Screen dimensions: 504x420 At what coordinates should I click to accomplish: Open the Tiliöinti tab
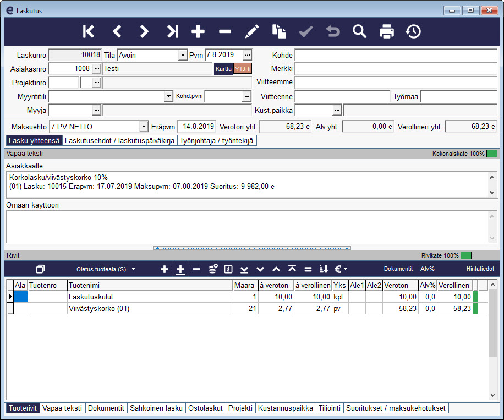point(330,408)
